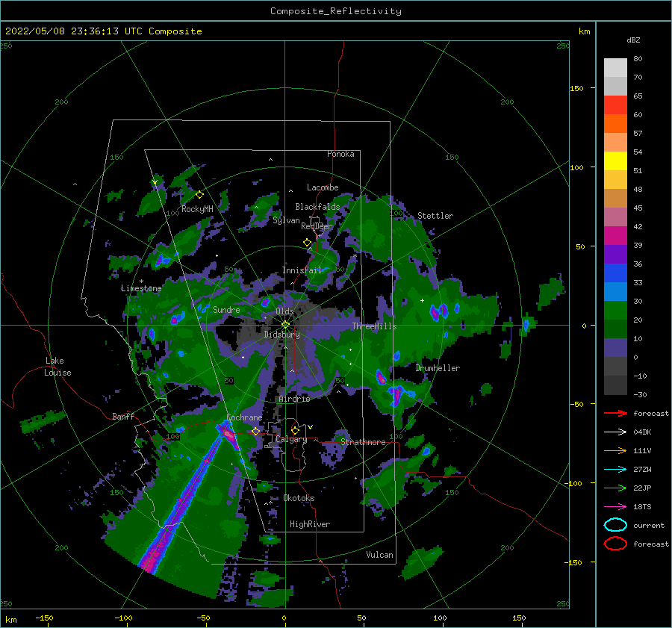Select the Sylvan label
Viewport: 672px width, 628px height.
[286, 220]
